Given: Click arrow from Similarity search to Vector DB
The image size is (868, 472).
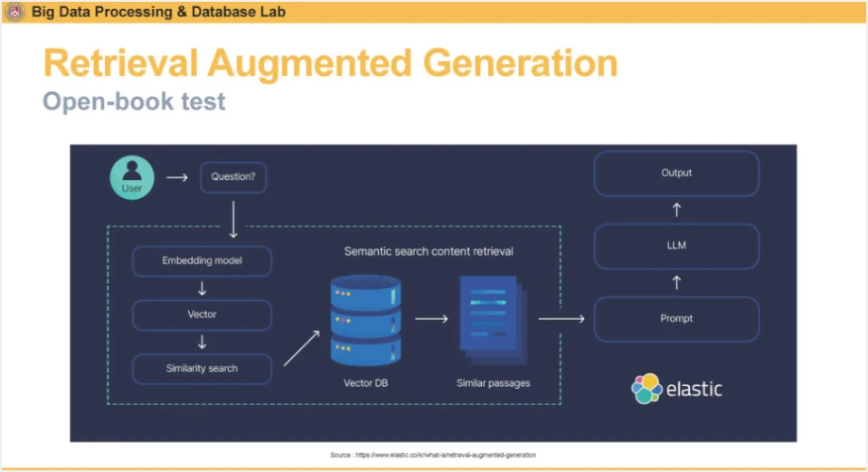Looking at the screenshot, I should pos(302,348).
